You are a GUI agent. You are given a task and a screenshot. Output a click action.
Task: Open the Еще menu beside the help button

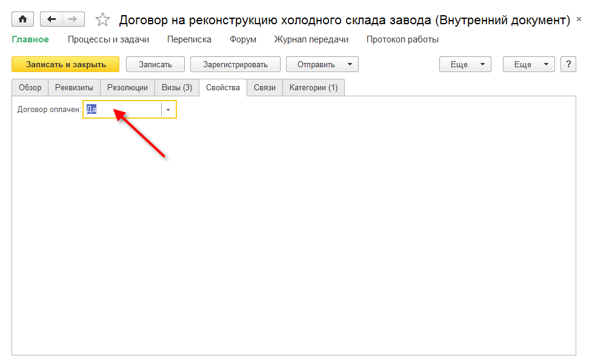[x=528, y=64]
